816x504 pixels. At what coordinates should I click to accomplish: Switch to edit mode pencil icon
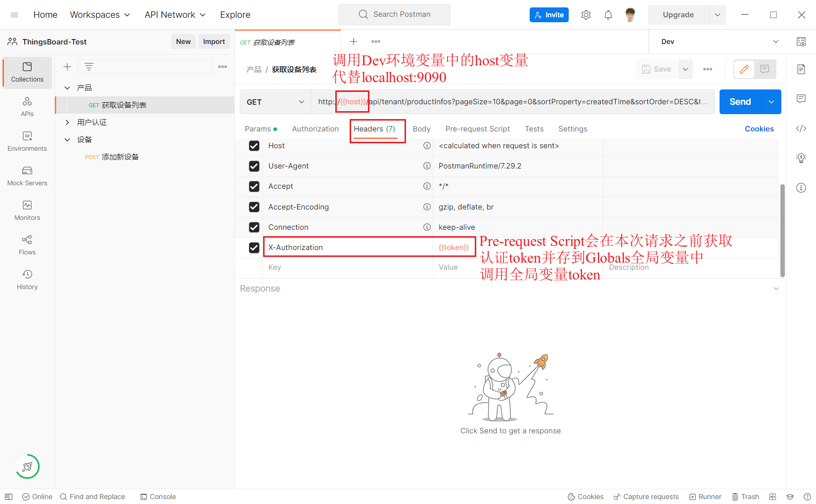click(x=744, y=69)
